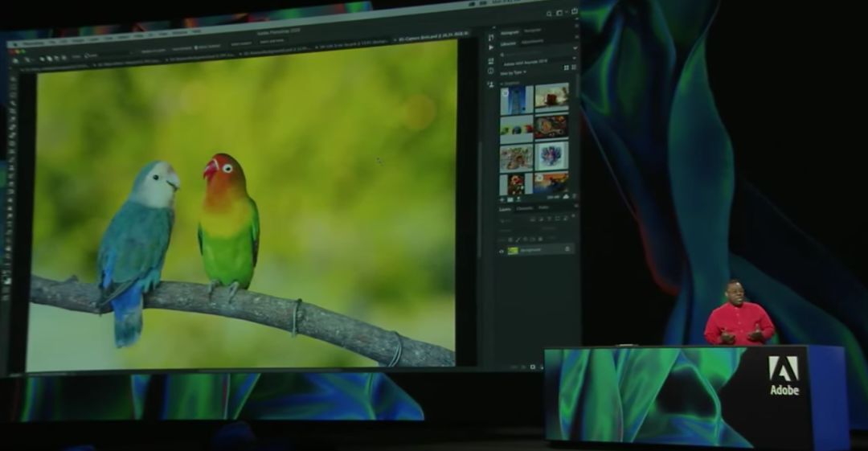
Task: Click the lock icon on Background layer
Action: pos(567,250)
